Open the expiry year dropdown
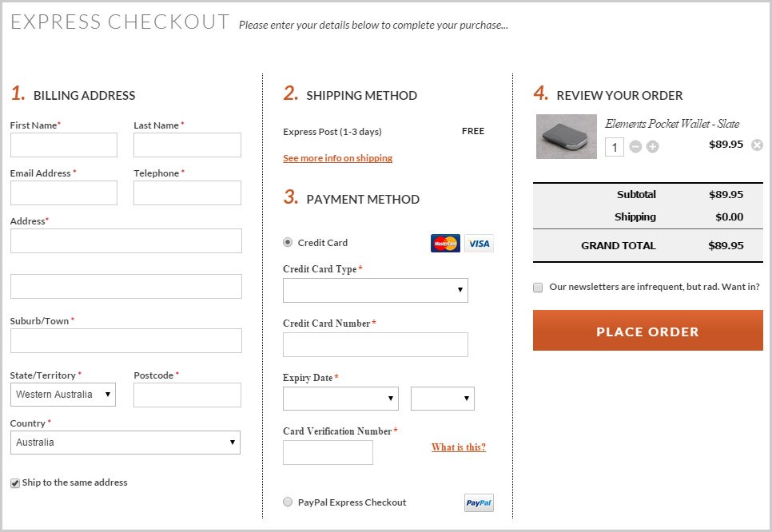Image resolution: width=772 pixels, height=532 pixels. click(x=442, y=399)
